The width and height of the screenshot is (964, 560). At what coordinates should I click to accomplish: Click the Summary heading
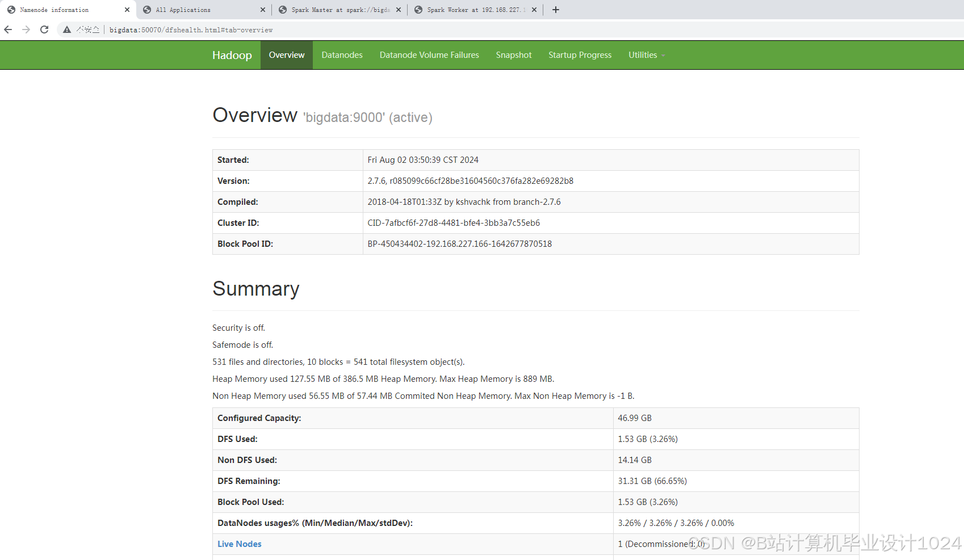256,289
